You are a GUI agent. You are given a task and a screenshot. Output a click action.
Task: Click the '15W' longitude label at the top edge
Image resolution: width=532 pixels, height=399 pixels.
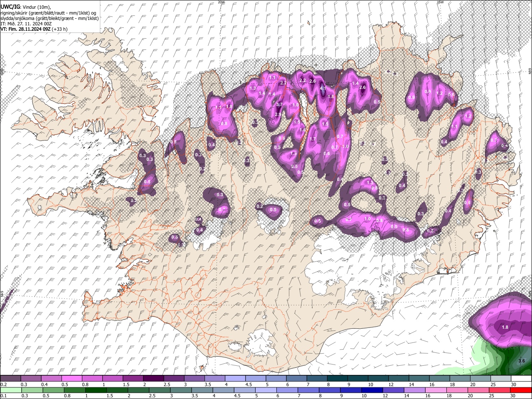pyautogui.click(x=441, y=2)
